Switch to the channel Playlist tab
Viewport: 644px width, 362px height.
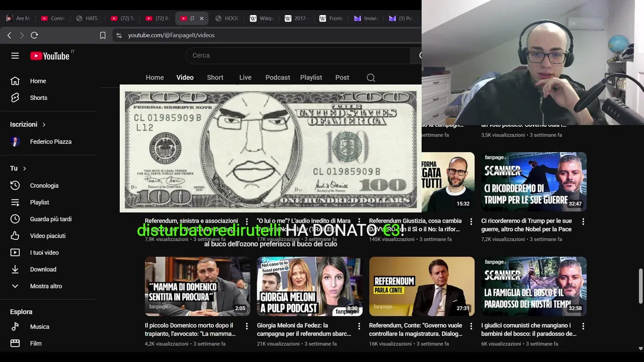tap(311, 77)
